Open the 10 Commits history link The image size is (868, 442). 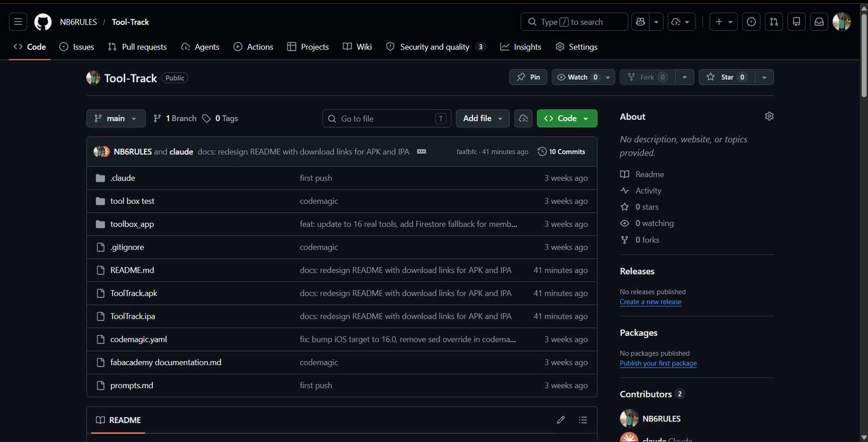click(561, 152)
